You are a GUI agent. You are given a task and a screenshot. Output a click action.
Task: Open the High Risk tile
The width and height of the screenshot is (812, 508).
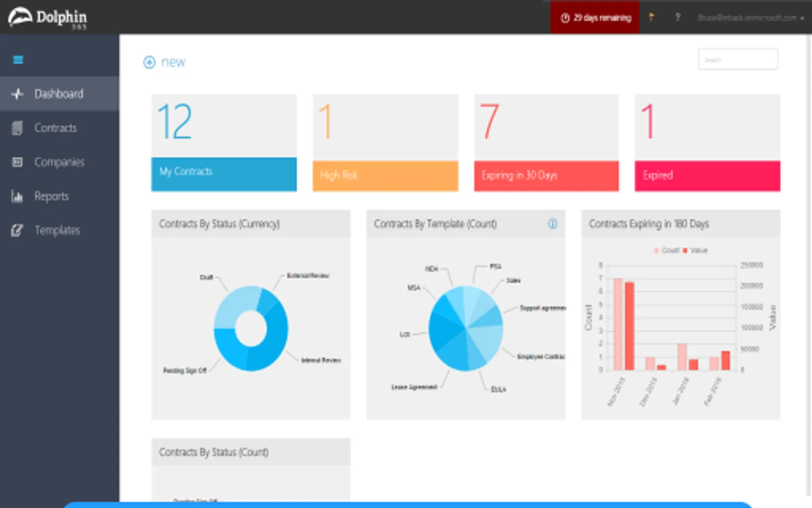385,143
